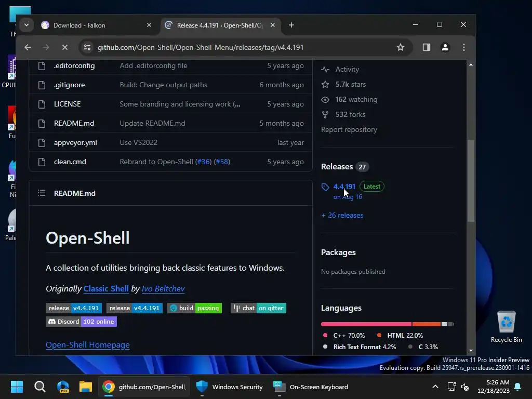Image resolution: width=532 pixels, height=399 pixels.
Task: Show hidden system tray icons
Action: pos(435,387)
